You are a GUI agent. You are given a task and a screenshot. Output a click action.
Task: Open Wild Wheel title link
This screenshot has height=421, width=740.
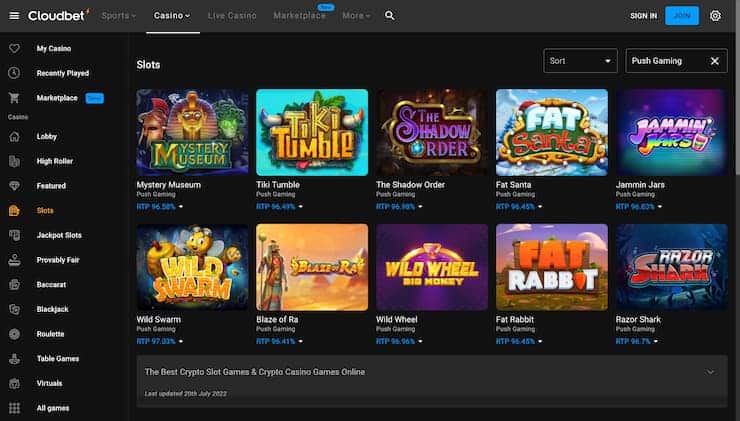click(x=397, y=319)
